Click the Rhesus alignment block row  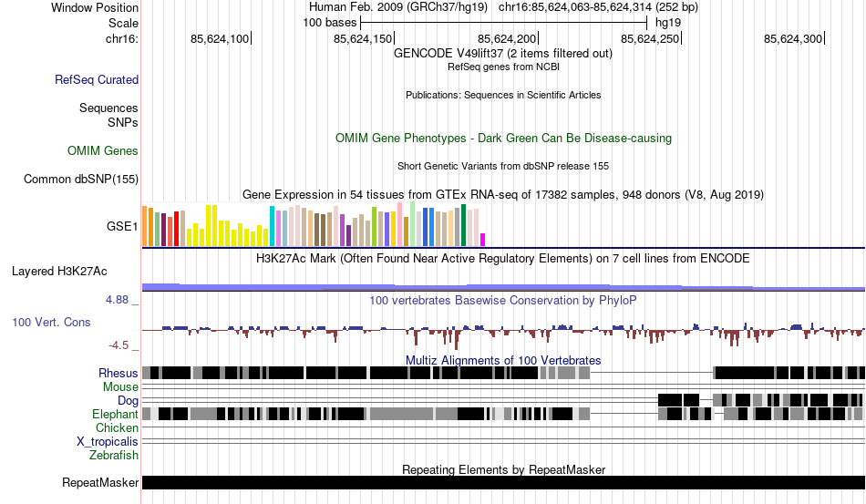click(x=503, y=373)
